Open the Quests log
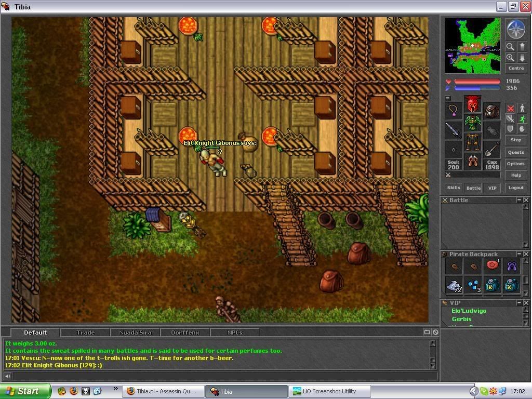Image resolution: width=532 pixels, height=399 pixels. [x=516, y=152]
